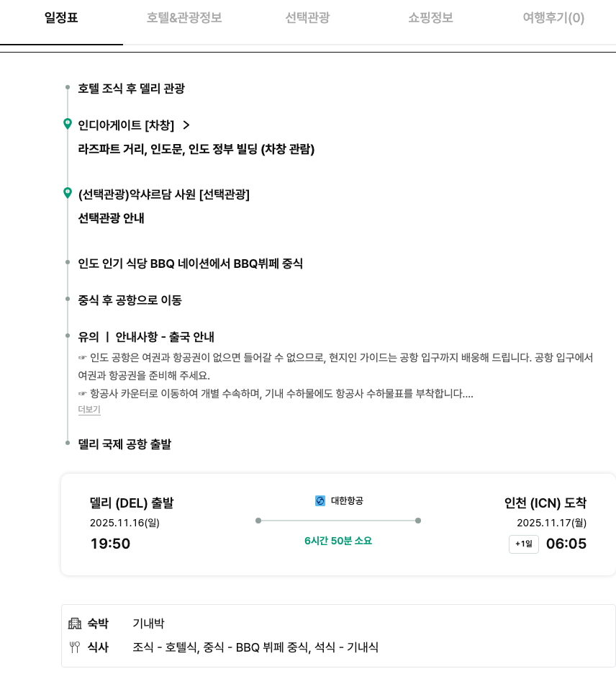
Task: Click the 숙박 hotel building icon
Action: tap(75, 624)
